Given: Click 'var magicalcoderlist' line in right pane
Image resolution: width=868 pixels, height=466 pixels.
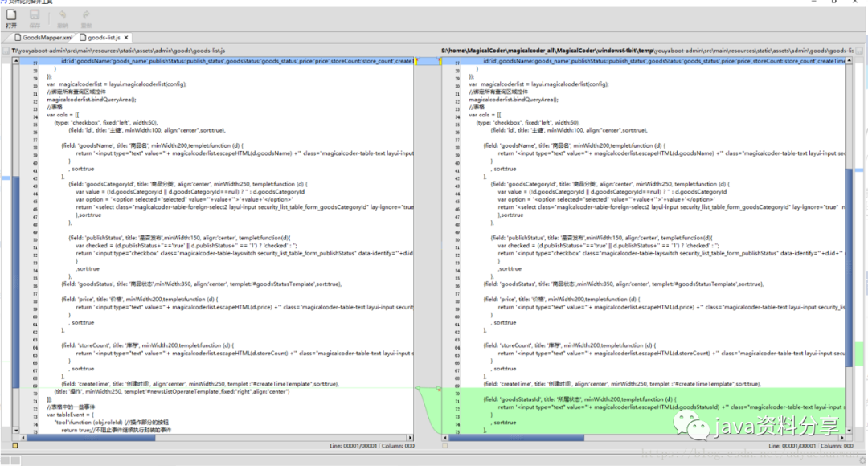Looking at the screenshot, I should pyautogui.click(x=538, y=84).
